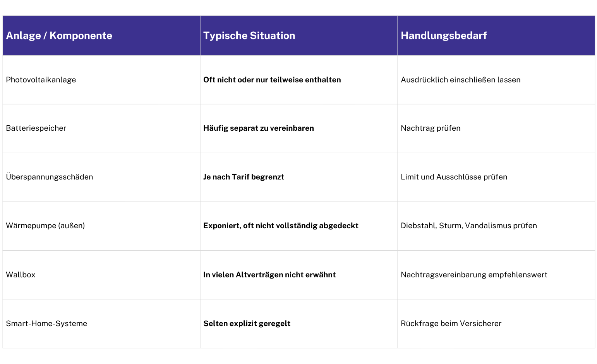The width and height of the screenshot is (597, 364).
Task: Click the 'Smart-Home-Systeme' row label
Action: [x=46, y=323]
